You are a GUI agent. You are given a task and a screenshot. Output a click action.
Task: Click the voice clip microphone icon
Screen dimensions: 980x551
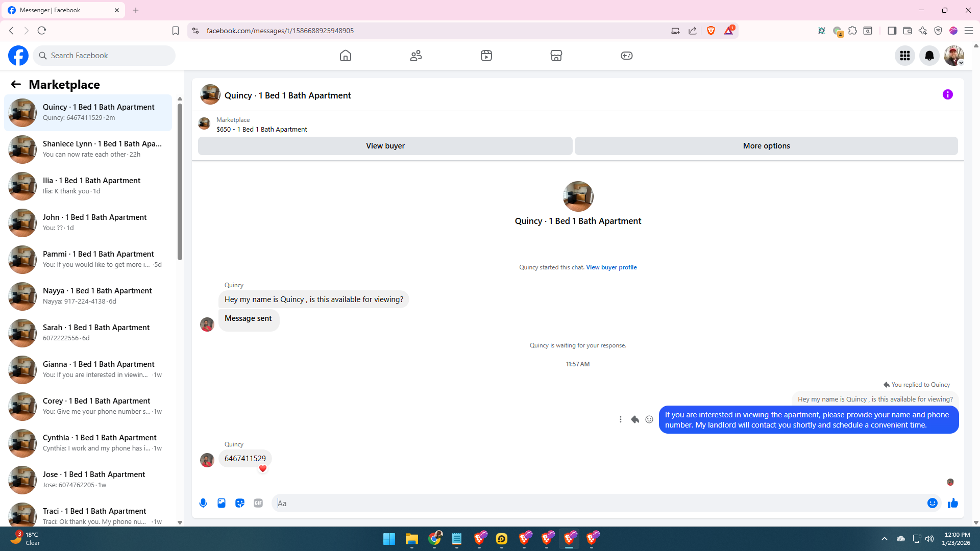(203, 503)
